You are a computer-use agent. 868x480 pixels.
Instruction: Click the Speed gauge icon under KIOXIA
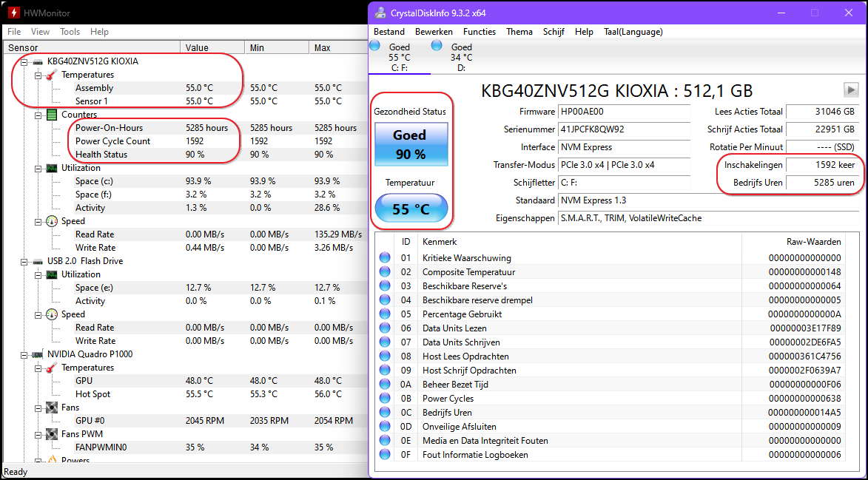pyautogui.click(x=52, y=221)
